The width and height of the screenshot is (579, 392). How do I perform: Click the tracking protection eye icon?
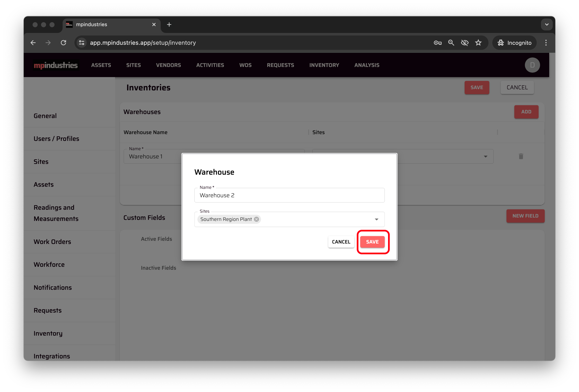click(x=465, y=43)
